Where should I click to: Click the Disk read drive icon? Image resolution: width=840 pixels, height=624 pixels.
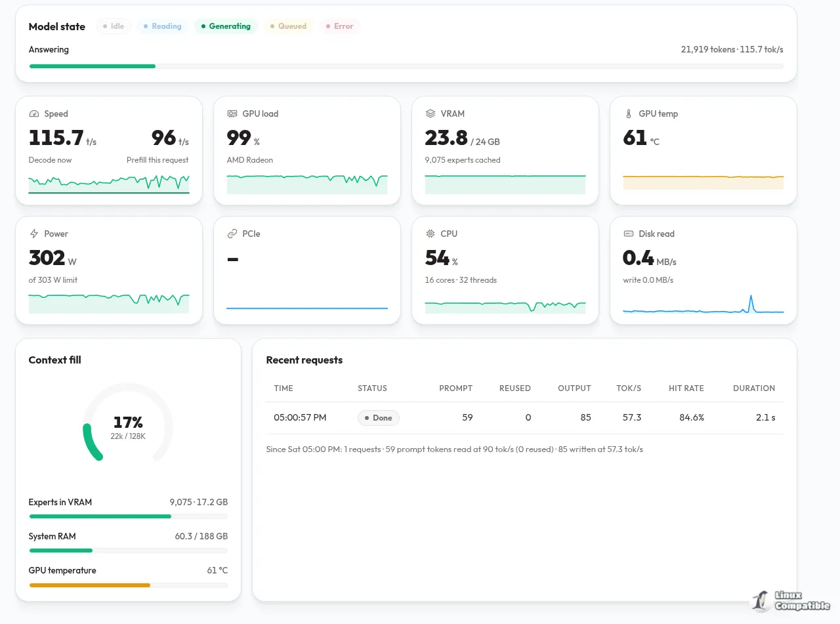point(629,234)
